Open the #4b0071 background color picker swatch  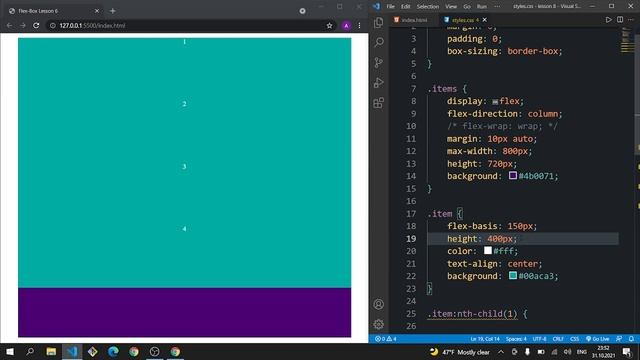coord(513,176)
